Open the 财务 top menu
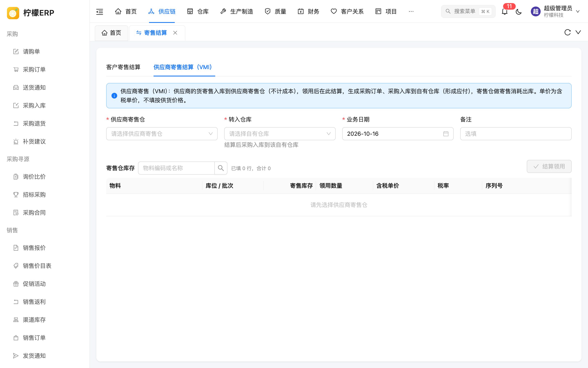 click(308, 11)
